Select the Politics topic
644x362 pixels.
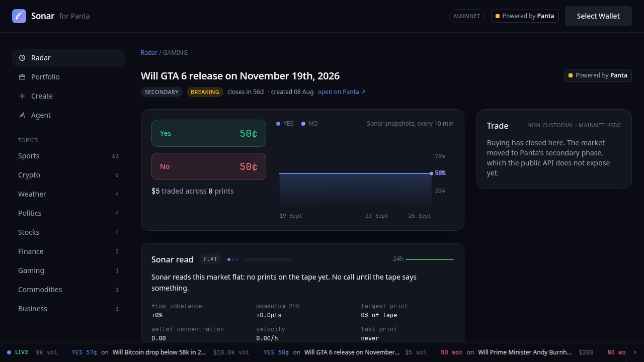(x=68, y=213)
